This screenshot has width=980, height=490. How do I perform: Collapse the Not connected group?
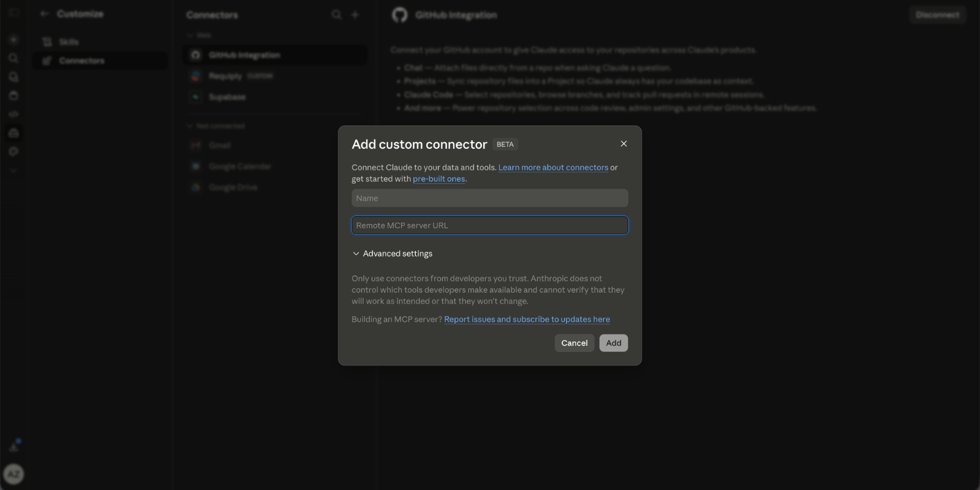tap(216, 126)
